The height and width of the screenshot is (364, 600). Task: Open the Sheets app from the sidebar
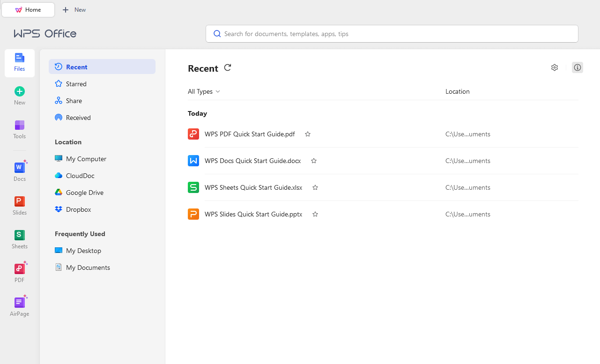(x=19, y=238)
